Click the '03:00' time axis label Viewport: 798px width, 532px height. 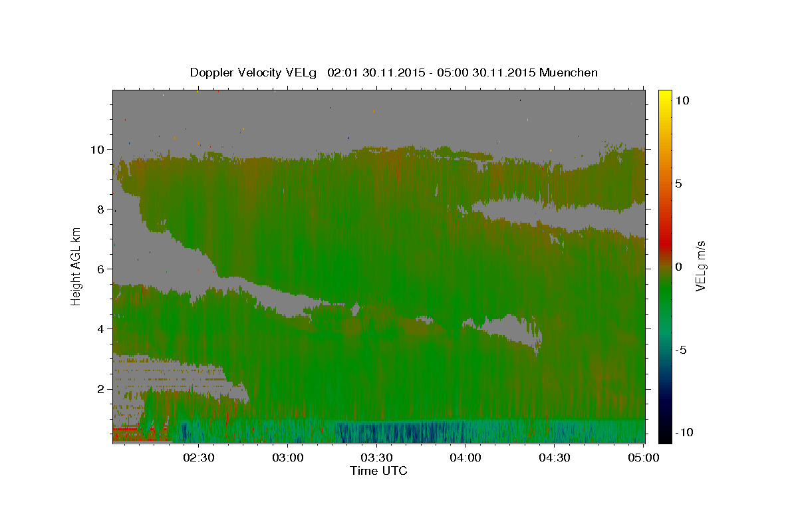click(x=288, y=458)
